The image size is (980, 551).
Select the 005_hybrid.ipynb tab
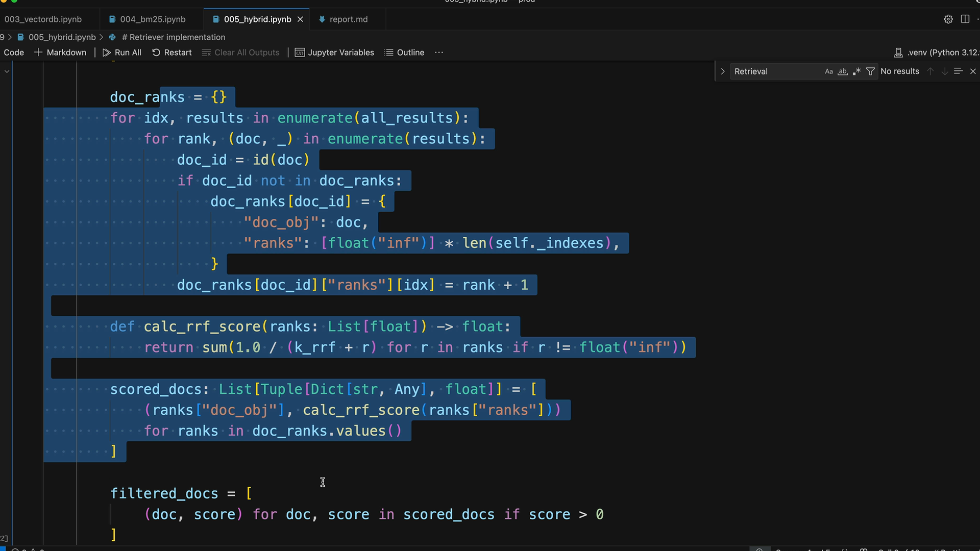[257, 19]
